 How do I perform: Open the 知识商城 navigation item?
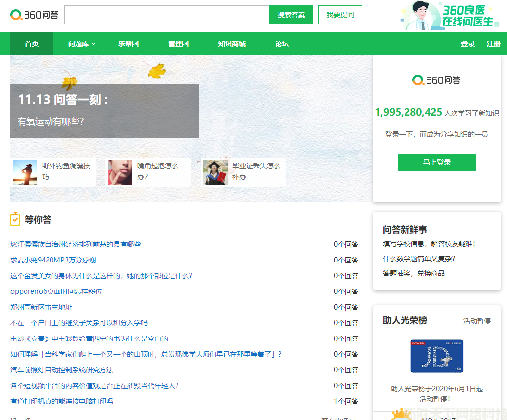click(x=232, y=44)
